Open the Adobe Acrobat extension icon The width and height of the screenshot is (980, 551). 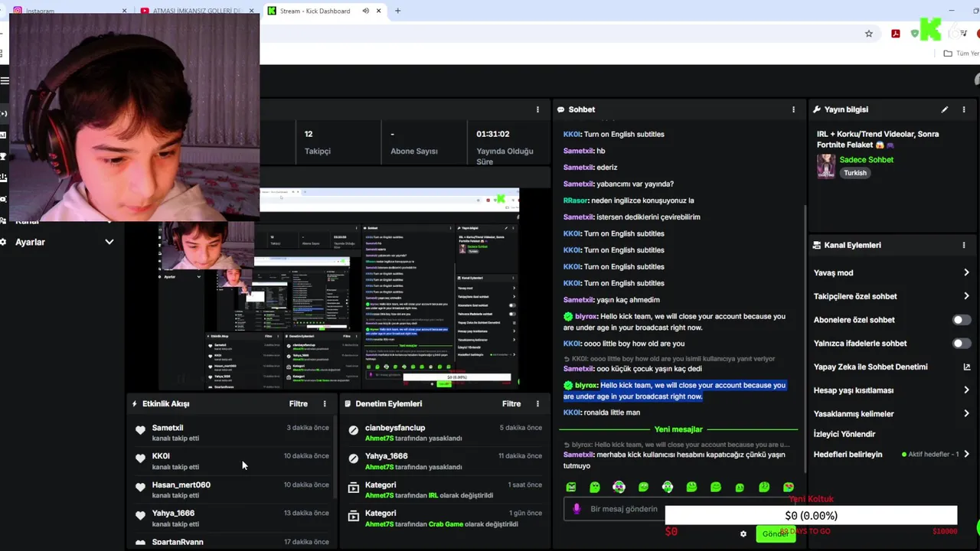click(895, 34)
